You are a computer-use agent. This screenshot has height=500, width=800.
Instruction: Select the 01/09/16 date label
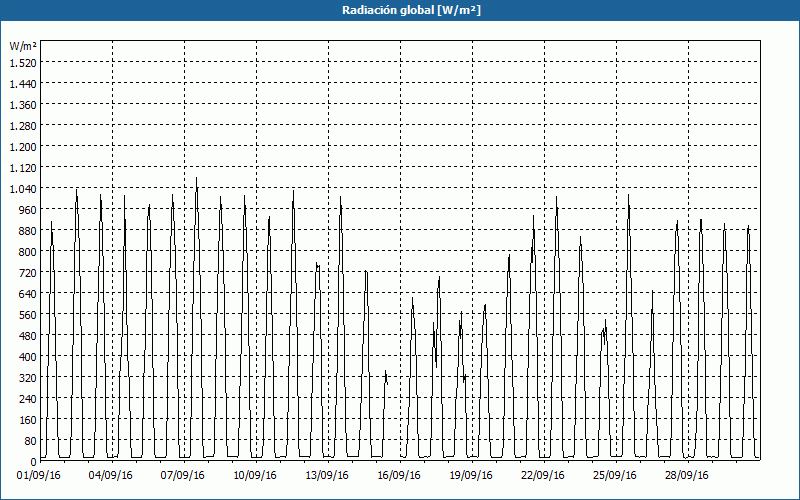pyautogui.click(x=39, y=475)
